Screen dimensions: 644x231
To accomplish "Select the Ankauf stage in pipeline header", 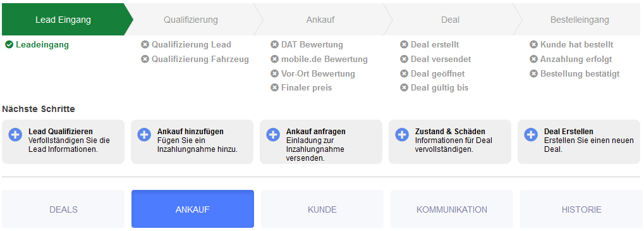I will click(x=320, y=20).
